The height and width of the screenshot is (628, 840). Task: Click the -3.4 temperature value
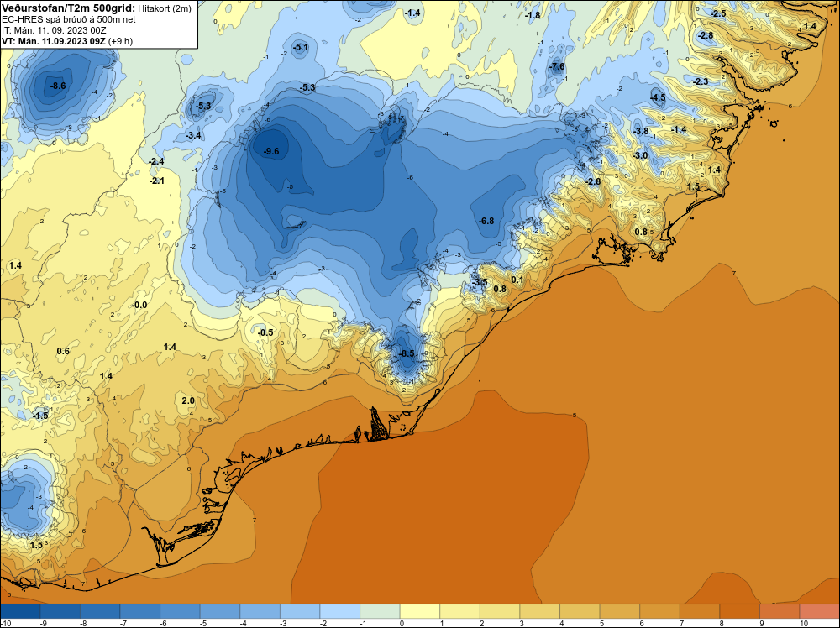193,135
